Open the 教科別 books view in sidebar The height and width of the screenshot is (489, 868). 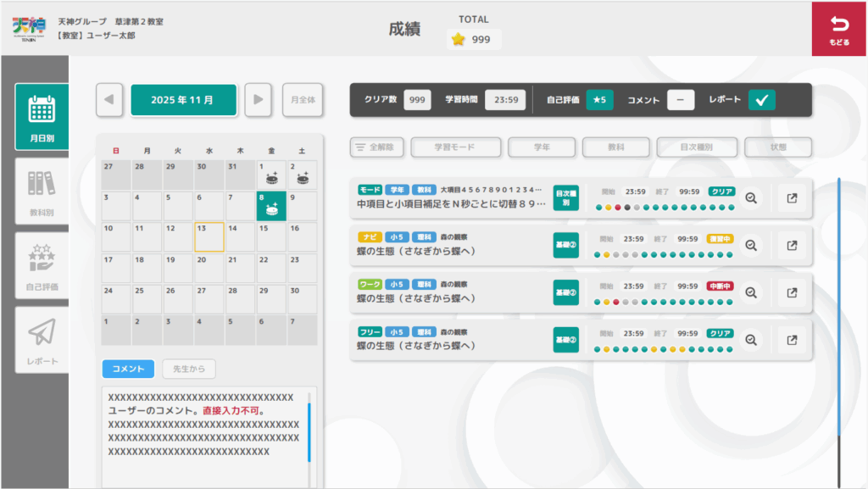coord(42,191)
